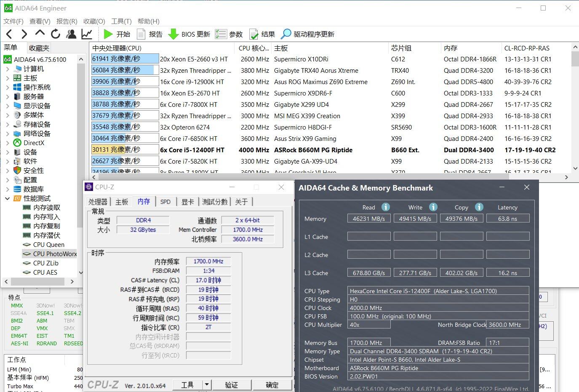Click the 确定 OK button in CPU-Z
The image size is (579, 392).
pyautogui.click(x=272, y=385)
